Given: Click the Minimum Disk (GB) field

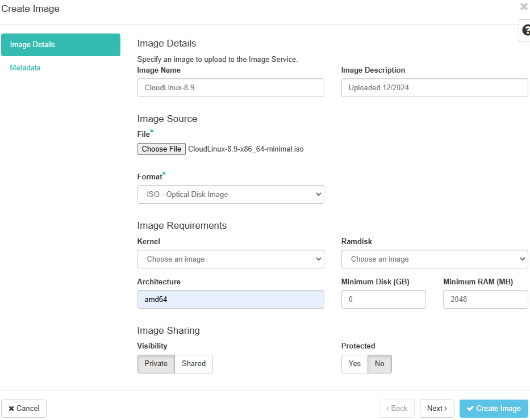Looking at the screenshot, I should pyautogui.click(x=383, y=300).
